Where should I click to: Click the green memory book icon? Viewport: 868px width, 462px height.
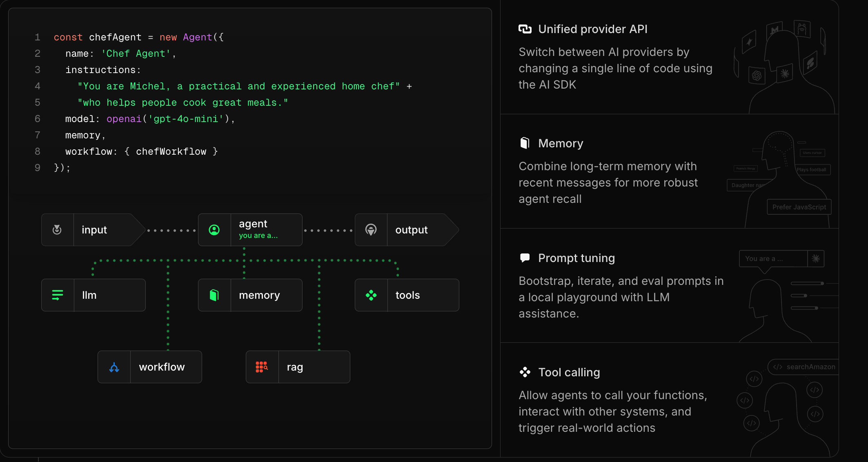pos(214,295)
